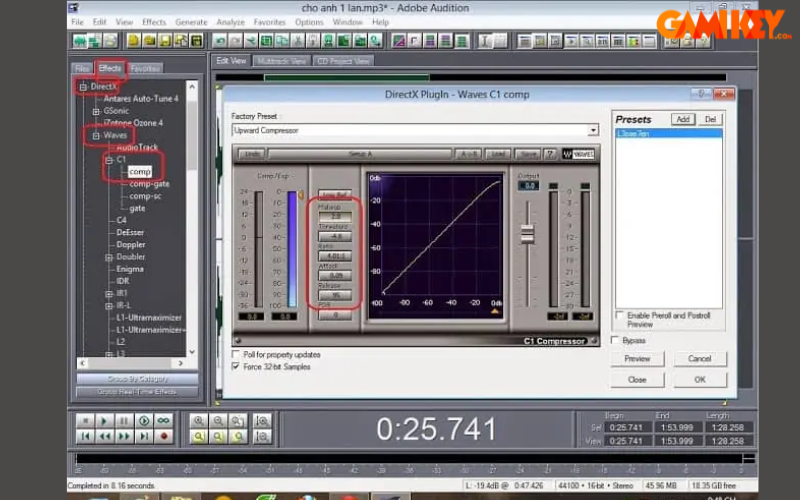This screenshot has height=500, width=800.
Task: Click the Stop transport button
Action: [85, 421]
